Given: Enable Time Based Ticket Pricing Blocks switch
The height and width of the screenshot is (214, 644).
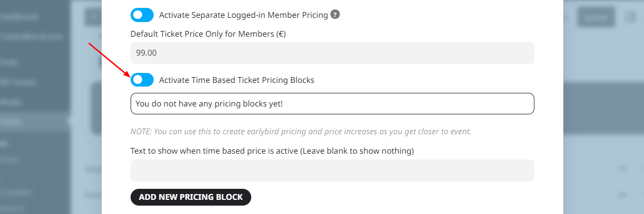Looking at the screenshot, I should pos(142,80).
